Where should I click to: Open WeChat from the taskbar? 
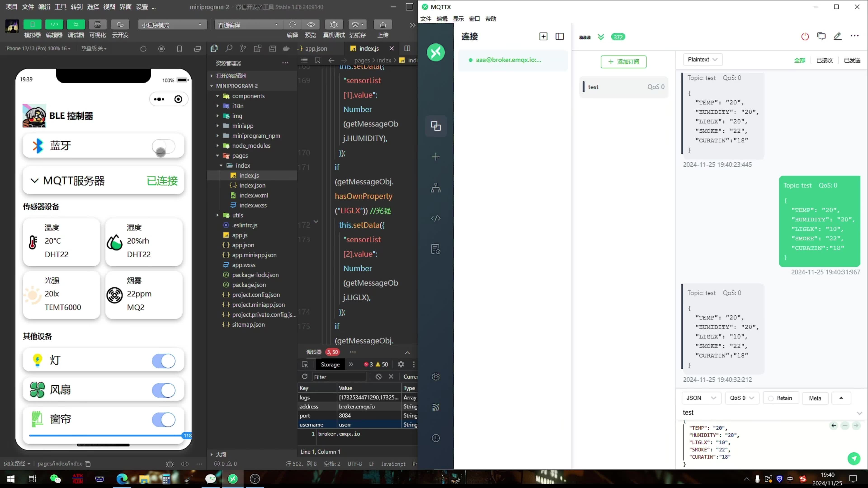point(55,479)
